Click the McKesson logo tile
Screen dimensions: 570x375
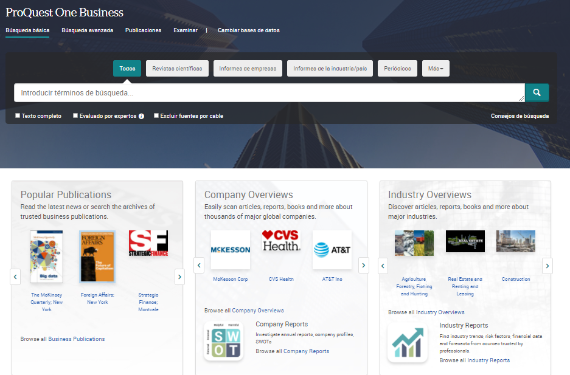230,250
